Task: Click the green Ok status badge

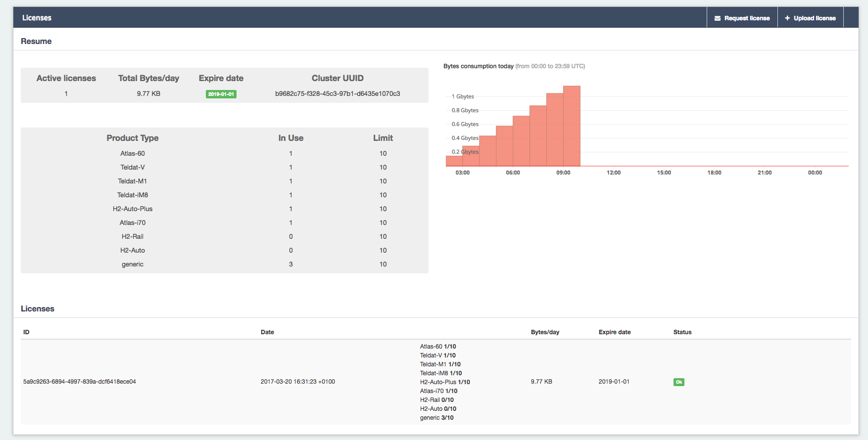Action: tap(679, 382)
